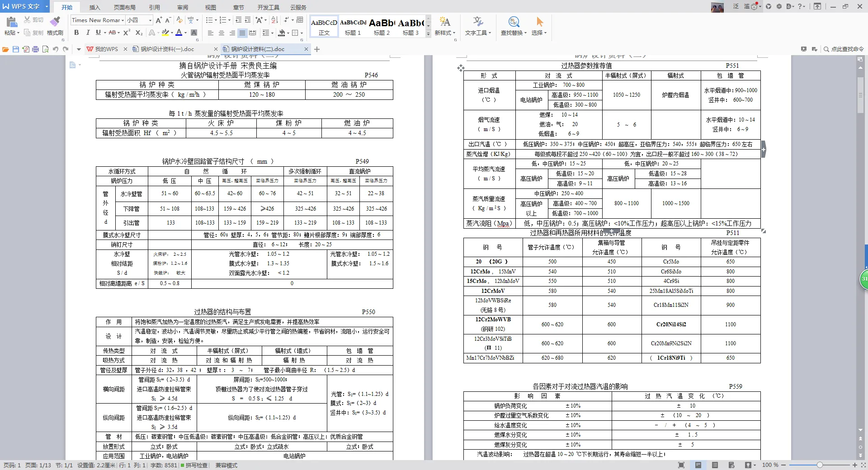Toggle bold formatting
Image resolution: width=868 pixels, height=470 pixels.
(76, 33)
